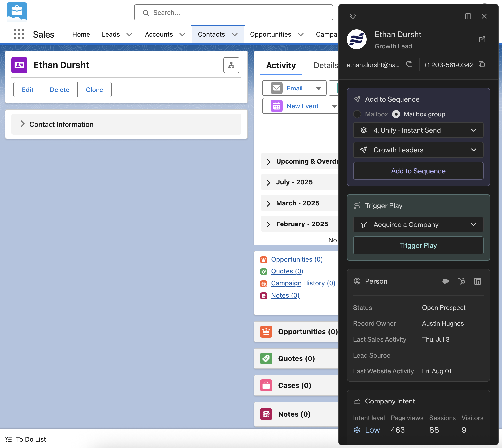Click the contact hierarchy icon button
502x448 pixels.
click(231, 65)
